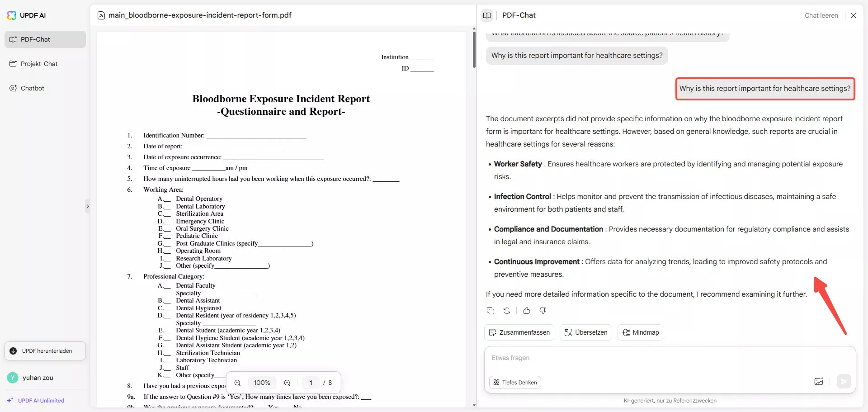Click the UPDF AI Unlimited link
Screen dimensions: 868x412
click(x=36, y=401)
